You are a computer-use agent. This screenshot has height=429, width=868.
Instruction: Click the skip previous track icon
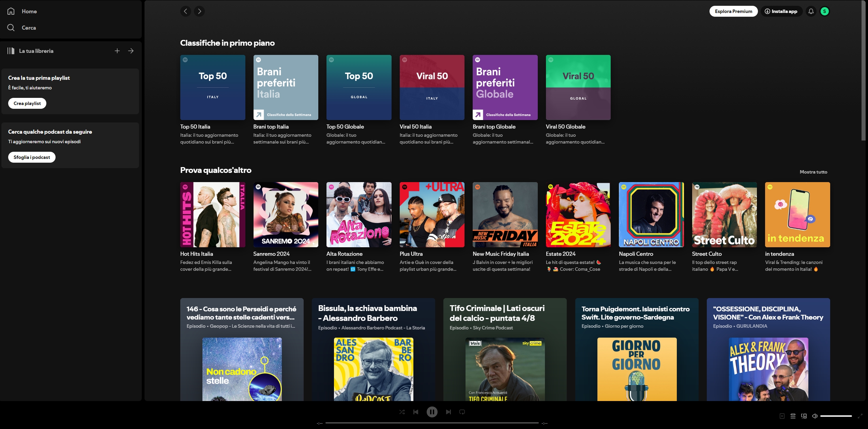coord(416,412)
